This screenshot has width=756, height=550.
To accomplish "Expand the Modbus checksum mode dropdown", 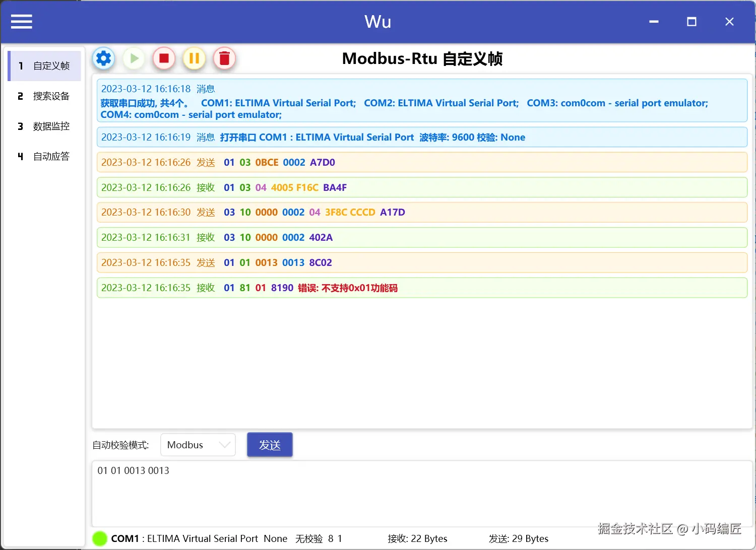I will tap(198, 445).
